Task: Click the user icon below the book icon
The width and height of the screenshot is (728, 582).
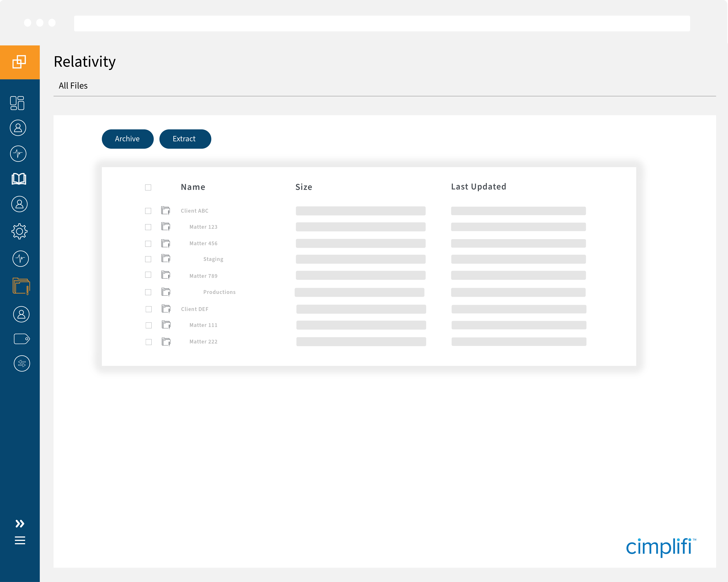Action: (x=20, y=204)
